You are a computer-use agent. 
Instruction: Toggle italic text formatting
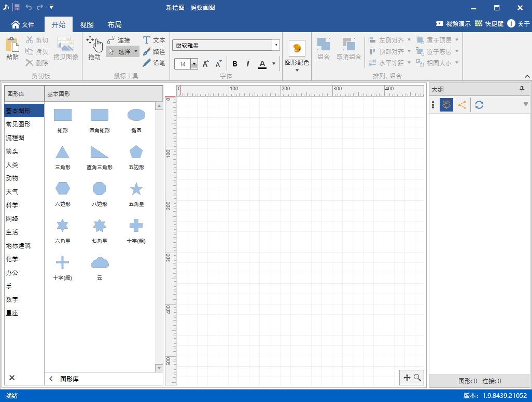[248, 64]
